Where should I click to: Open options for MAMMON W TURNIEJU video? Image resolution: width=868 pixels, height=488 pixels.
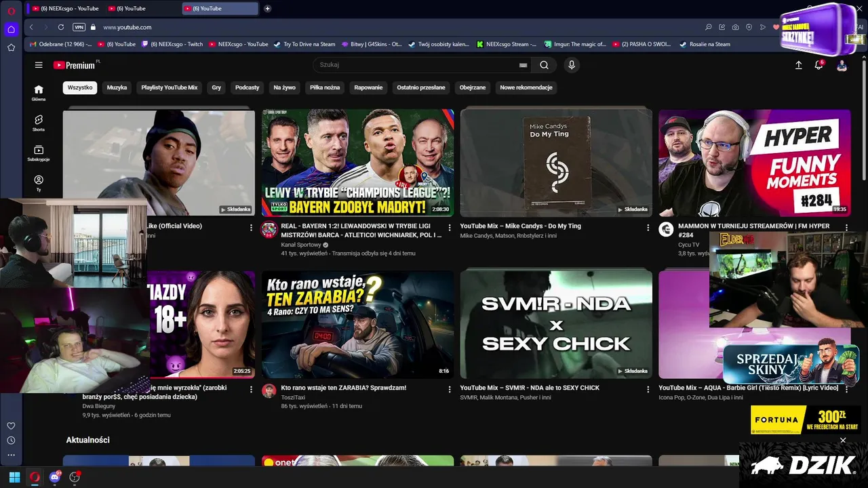click(846, 227)
